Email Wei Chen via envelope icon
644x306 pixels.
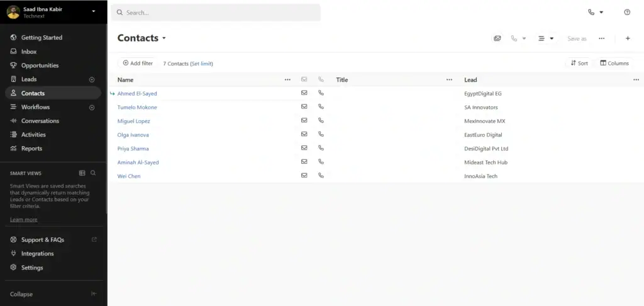point(304,175)
